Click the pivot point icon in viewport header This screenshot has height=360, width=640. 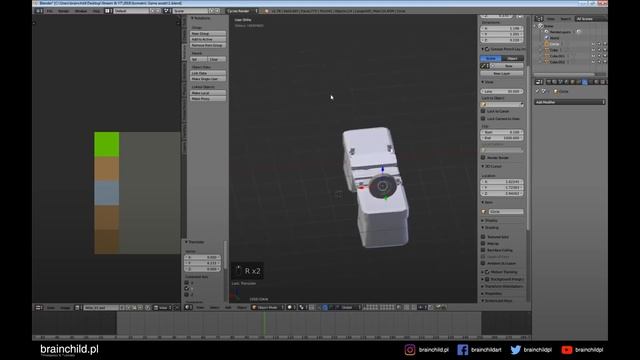pos(302,307)
